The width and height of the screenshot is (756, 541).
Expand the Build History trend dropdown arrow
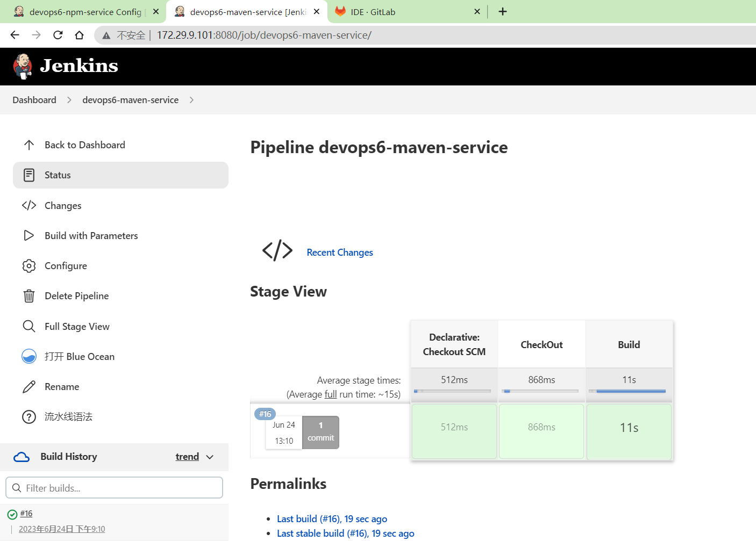[x=210, y=457]
